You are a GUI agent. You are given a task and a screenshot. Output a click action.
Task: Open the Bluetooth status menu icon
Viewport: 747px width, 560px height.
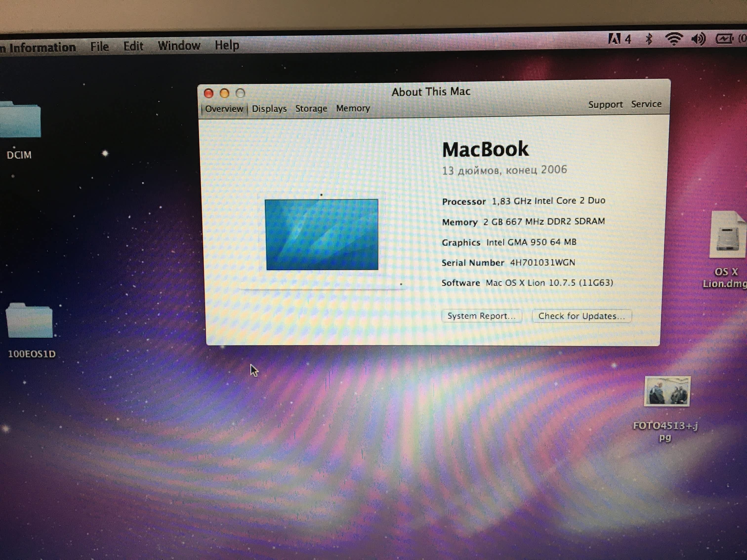tap(649, 39)
